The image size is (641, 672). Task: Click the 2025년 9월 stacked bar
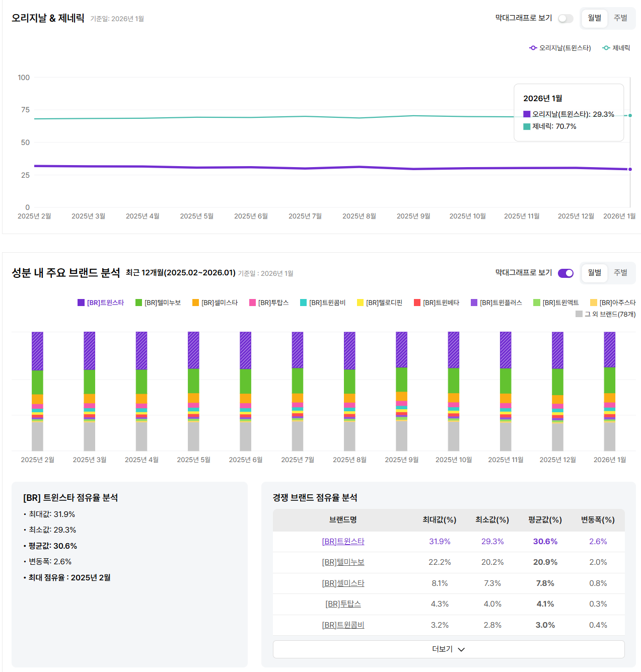(401, 391)
